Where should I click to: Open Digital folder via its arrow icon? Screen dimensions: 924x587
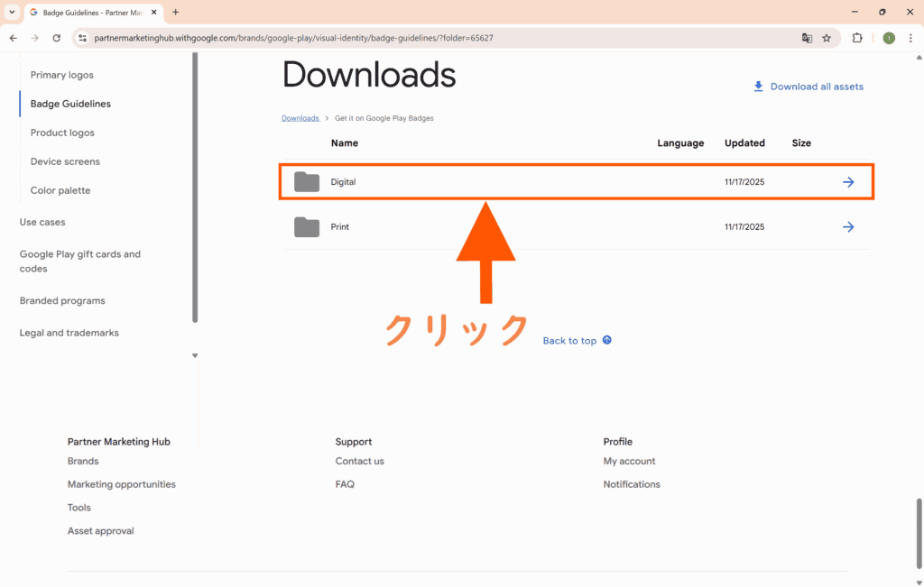(848, 182)
